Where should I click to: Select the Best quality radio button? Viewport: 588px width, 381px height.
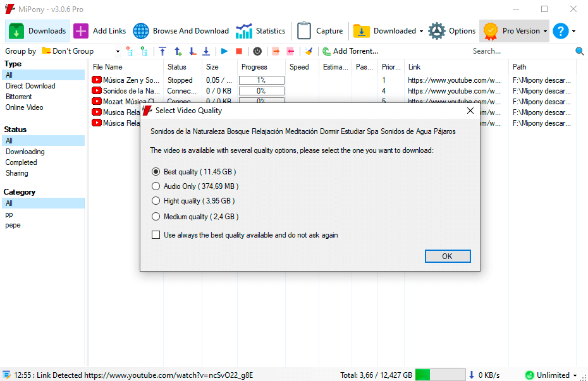click(156, 172)
